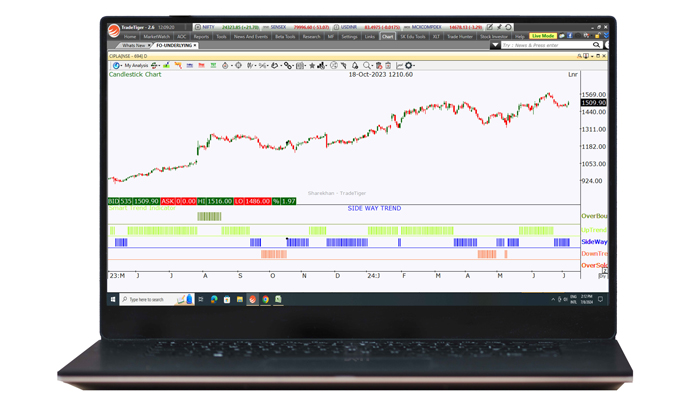Open the chain link tool dropdown
700x402 pixels.
(288, 66)
